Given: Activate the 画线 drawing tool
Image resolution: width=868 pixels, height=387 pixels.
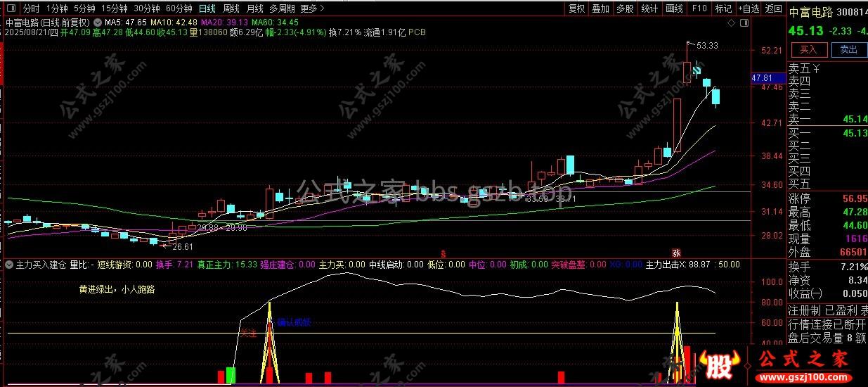Looking at the screenshot, I should 675,9.
